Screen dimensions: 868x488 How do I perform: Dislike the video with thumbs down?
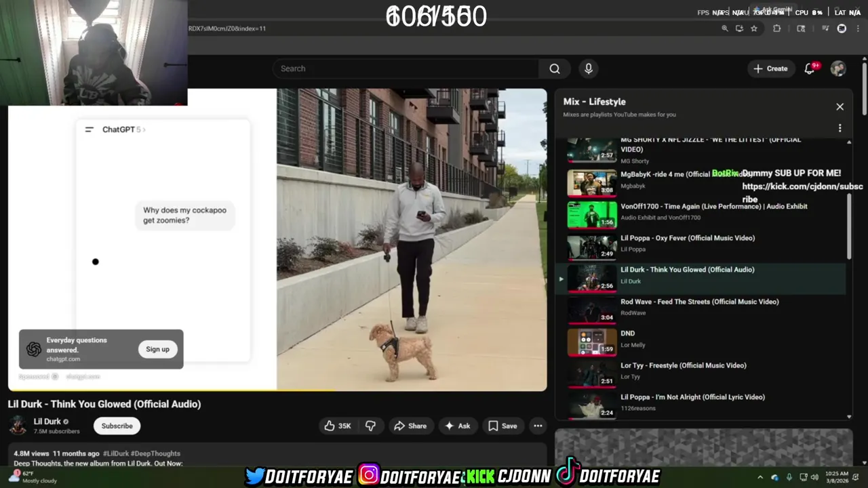(370, 426)
